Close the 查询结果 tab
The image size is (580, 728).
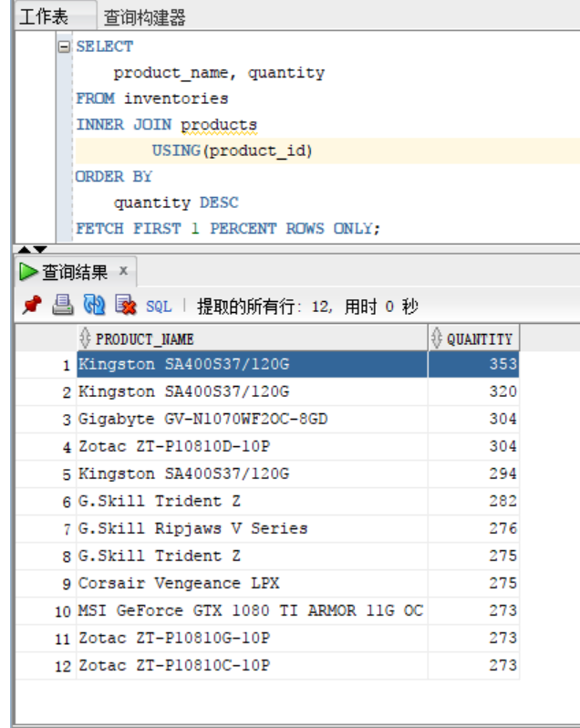[x=123, y=271]
